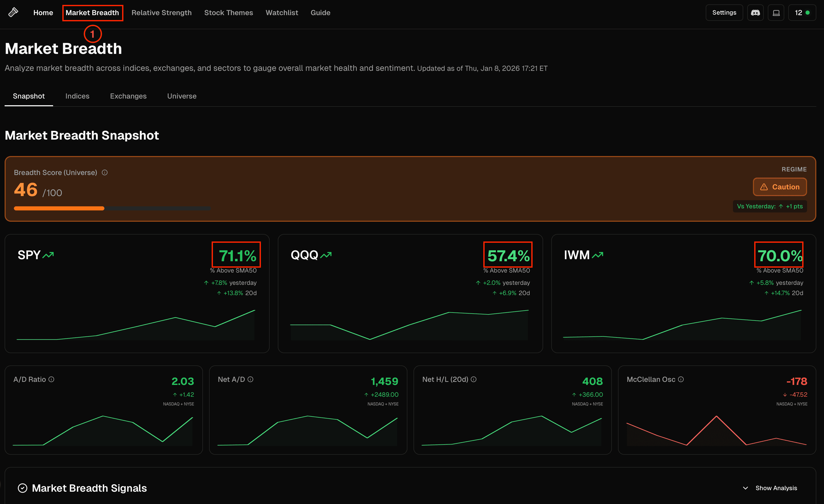Click the trend sparkline icon next to IWM
Image resolution: width=824 pixels, height=504 pixels.
[x=597, y=255]
